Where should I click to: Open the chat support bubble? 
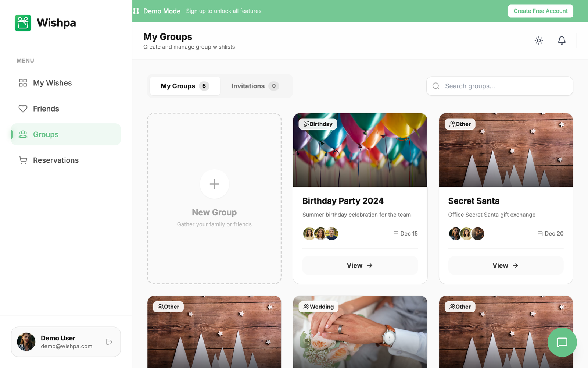[562, 342]
